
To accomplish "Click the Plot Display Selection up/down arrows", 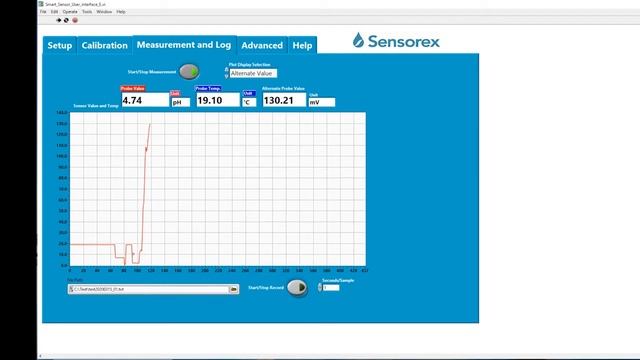I will [227, 73].
